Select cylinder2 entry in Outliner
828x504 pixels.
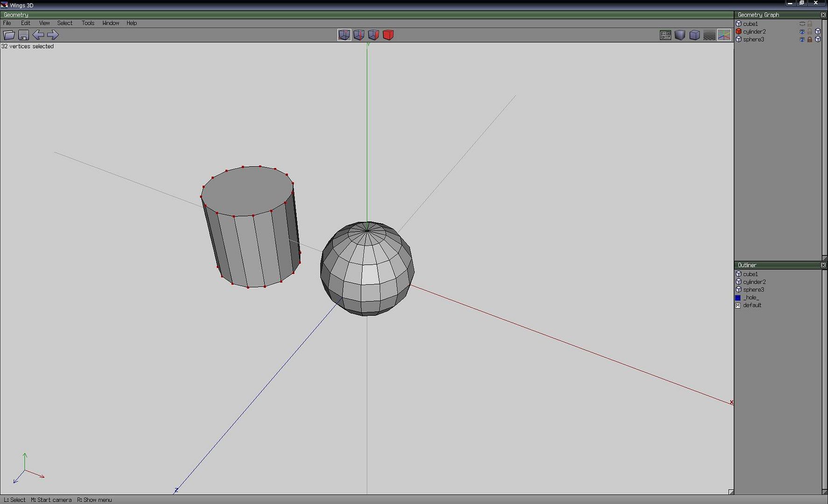point(754,282)
